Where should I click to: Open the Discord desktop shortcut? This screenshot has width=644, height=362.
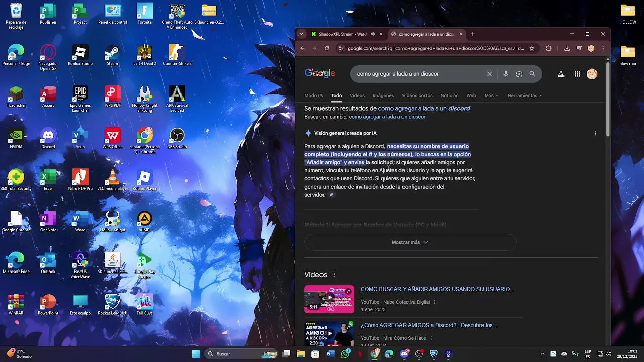pos(48,138)
